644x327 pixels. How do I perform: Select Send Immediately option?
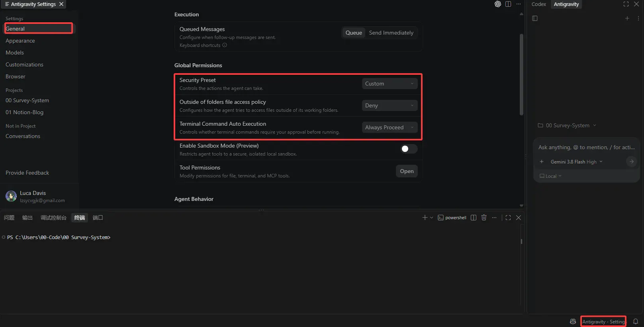pos(391,33)
